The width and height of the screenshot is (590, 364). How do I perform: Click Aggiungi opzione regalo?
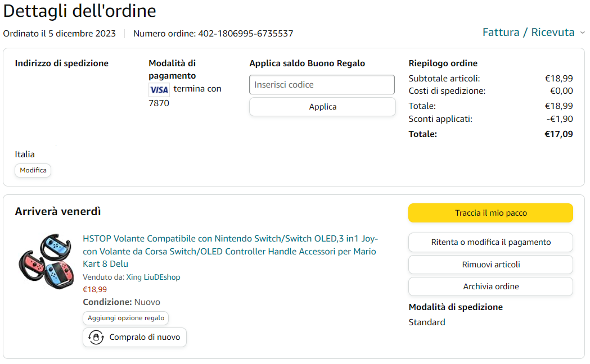(126, 318)
